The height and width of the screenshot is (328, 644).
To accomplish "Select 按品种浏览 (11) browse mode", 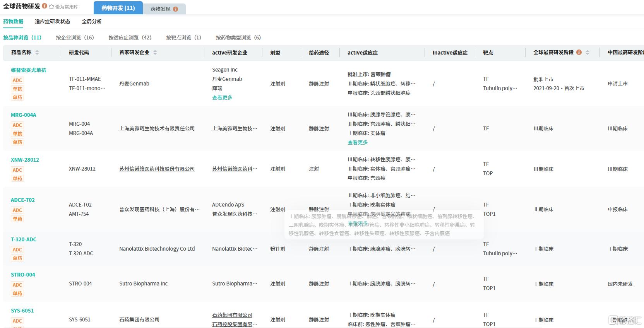I will pos(22,38).
